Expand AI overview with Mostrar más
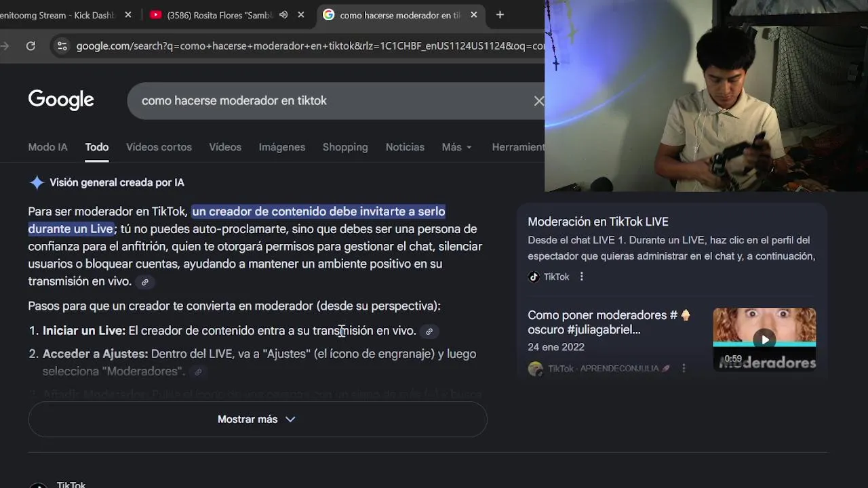Screen dimensions: 868x488 coord(258,419)
